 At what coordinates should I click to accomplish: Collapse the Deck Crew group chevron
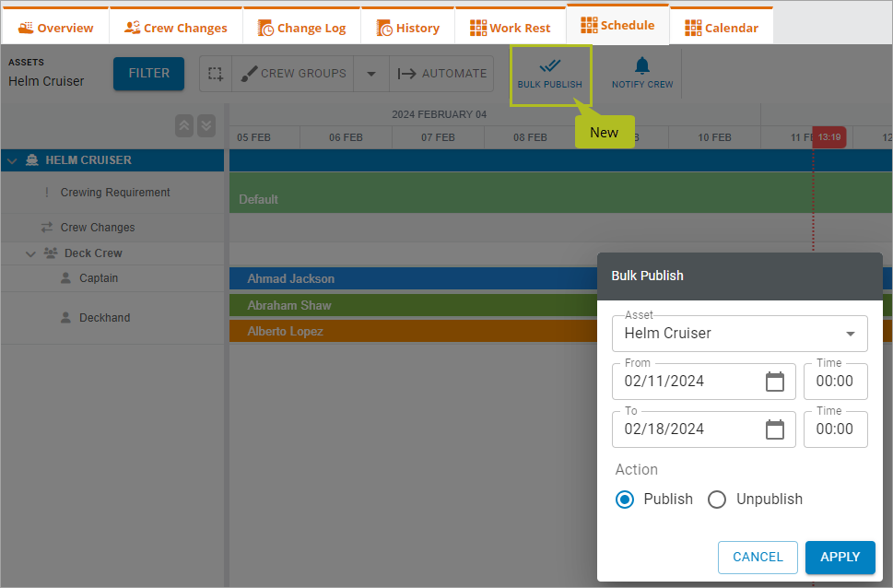pyautogui.click(x=30, y=253)
